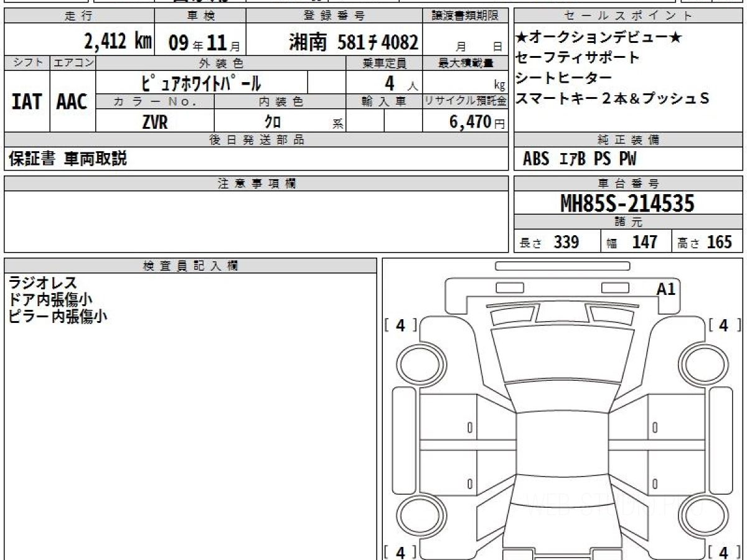The width and height of the screenshot is (747, 560).
Task: Click the 純正装備 header
Action: 629,140
